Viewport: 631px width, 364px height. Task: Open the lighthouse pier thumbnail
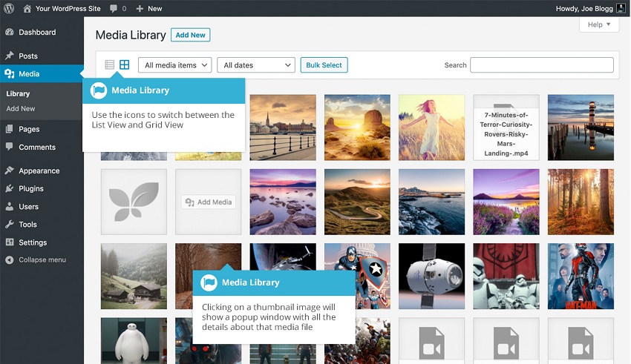[581, 128]
